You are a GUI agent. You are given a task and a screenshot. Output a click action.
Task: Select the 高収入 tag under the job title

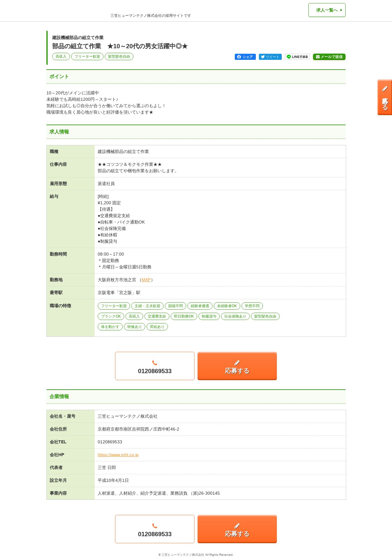(61, 56)
